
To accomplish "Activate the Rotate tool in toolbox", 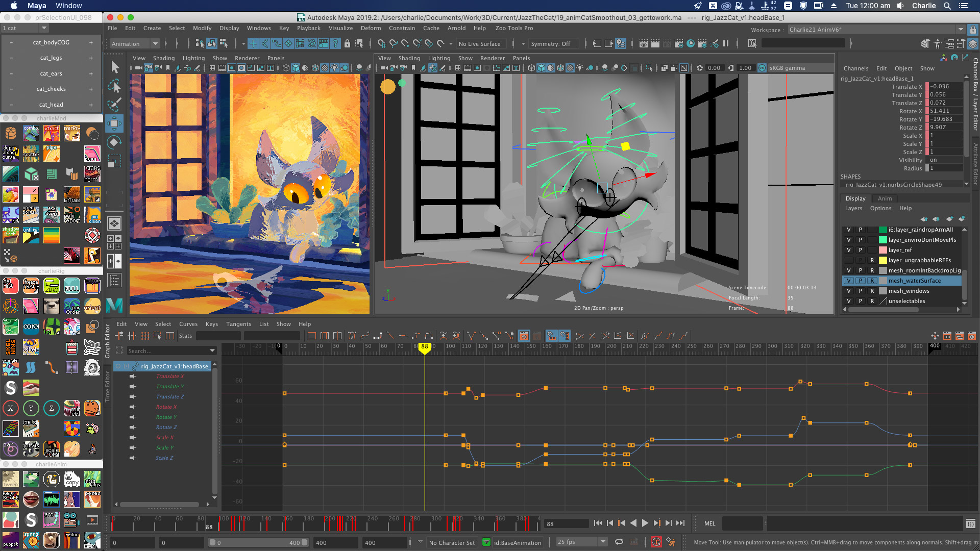I will tap(115, 142).
